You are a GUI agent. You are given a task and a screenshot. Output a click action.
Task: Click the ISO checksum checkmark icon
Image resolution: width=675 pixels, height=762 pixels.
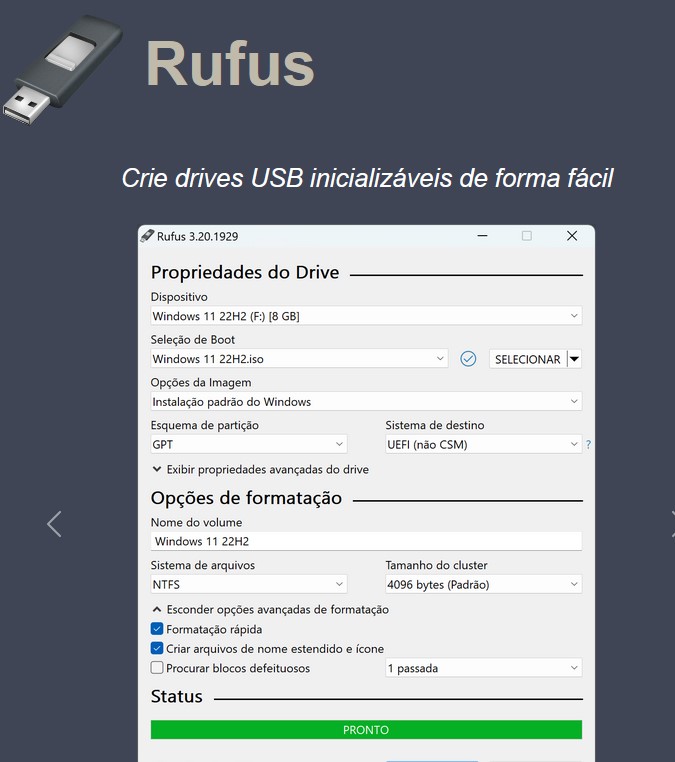[x=468, y=359]
